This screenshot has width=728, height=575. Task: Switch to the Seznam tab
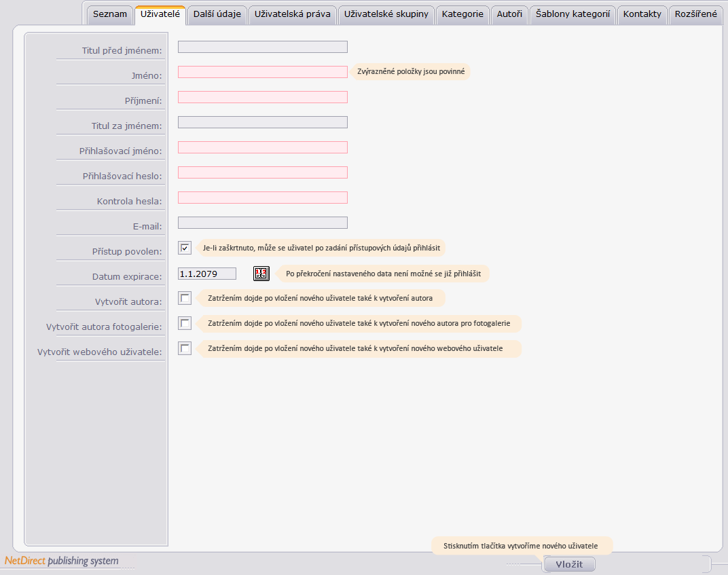point(110,14)
